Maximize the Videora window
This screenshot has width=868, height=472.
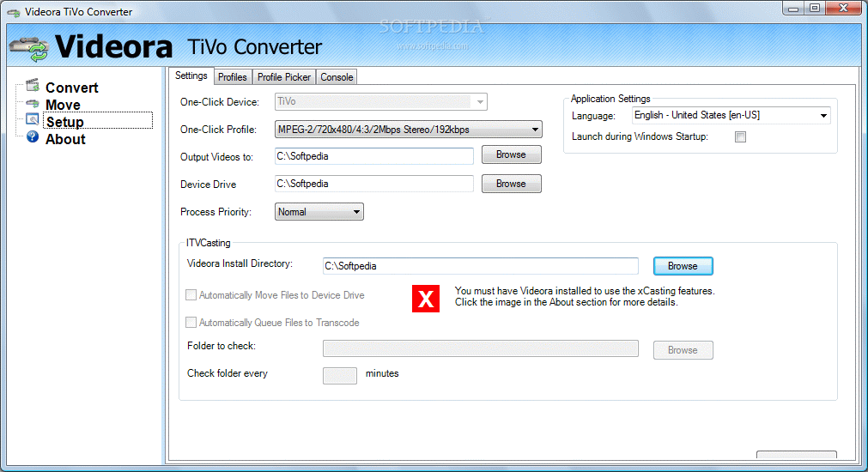(815, 9)
